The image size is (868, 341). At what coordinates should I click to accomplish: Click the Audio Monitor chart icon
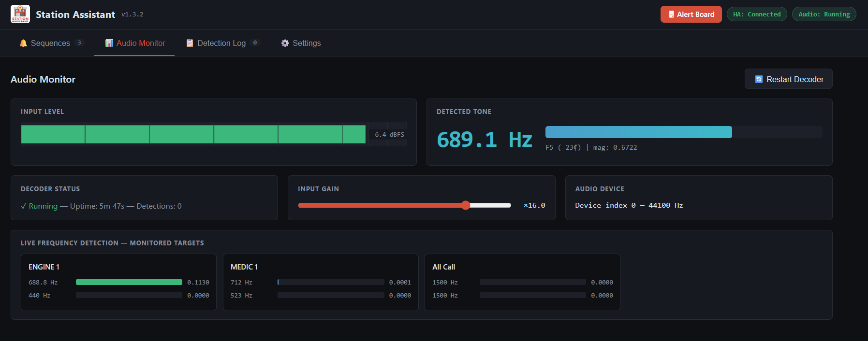pos(109,43)
